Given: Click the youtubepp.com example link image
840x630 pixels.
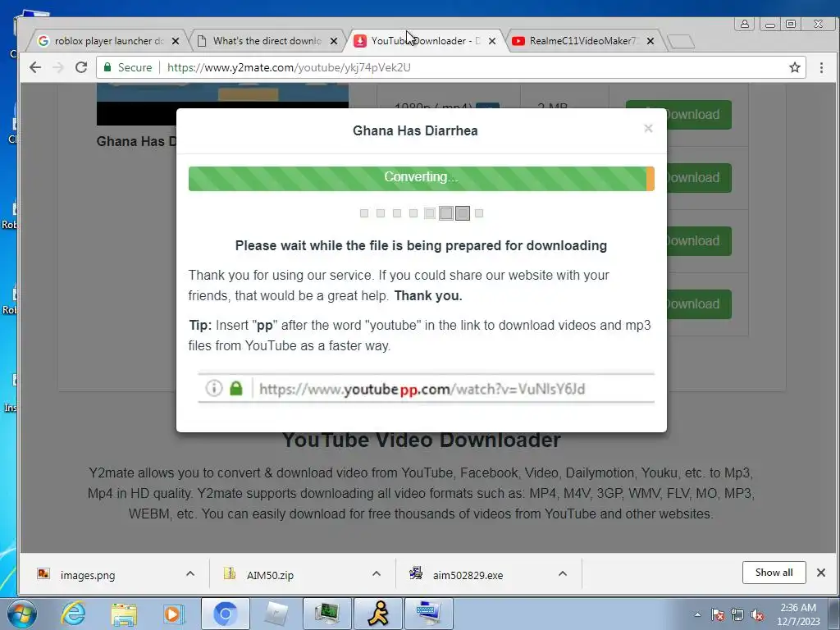Looking at the screenshot, I should (427, 388).
